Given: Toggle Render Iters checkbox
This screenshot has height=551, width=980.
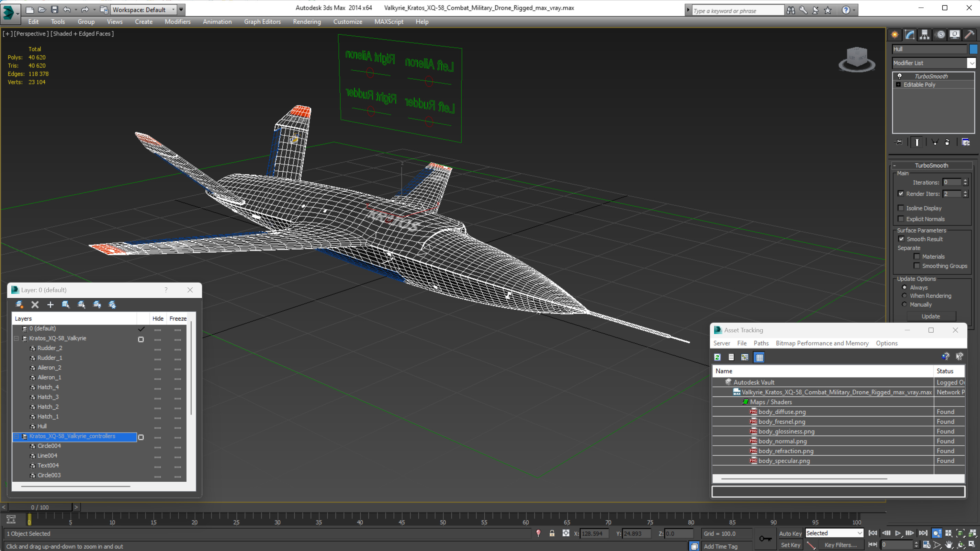Looking at the screenshot, I should coord(901,194).
